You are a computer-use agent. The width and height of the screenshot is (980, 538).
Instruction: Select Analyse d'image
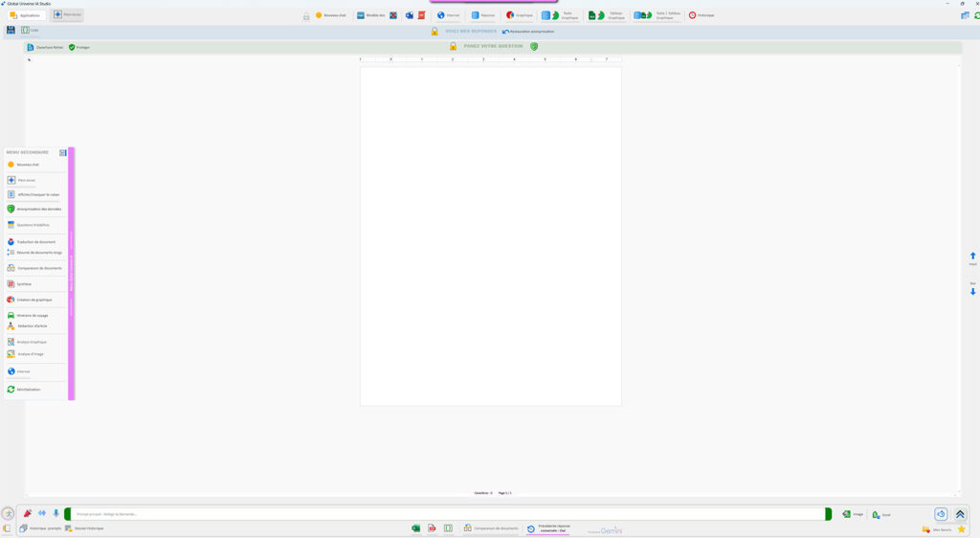[x=26, y=354]
